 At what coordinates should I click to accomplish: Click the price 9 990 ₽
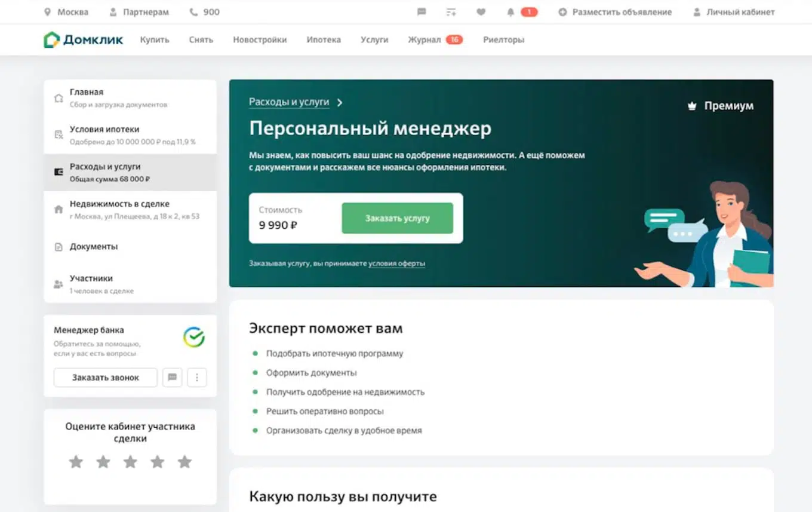click(x=278, y=226)
